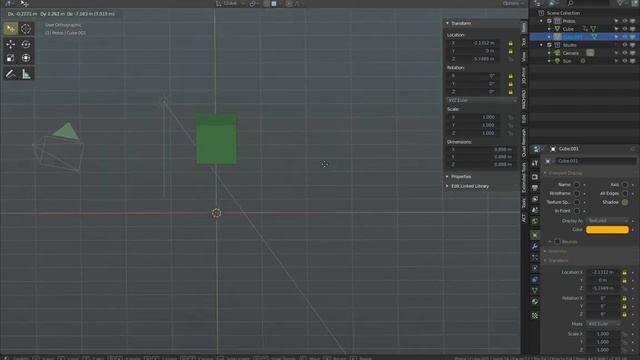Image resolution: width=640 pixels, height=360 pixels.
Task: Select the Sun light in outliner
Action: pos(567,61)
